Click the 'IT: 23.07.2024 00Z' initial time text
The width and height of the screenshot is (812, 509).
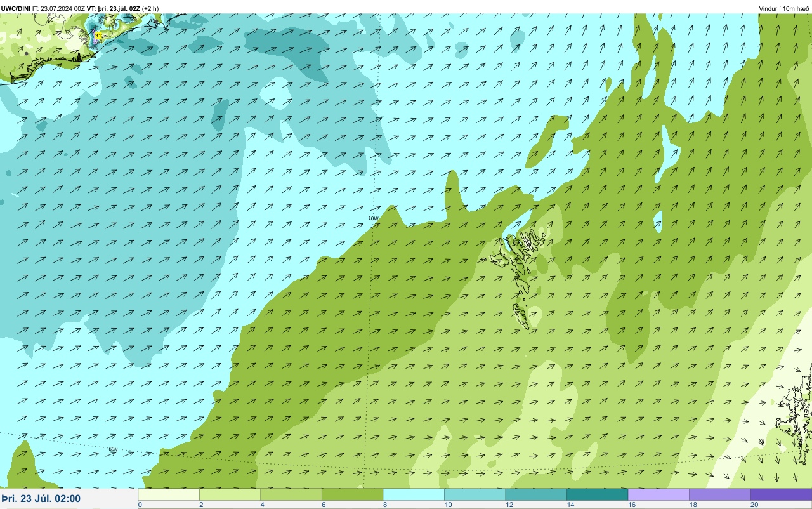59,8
